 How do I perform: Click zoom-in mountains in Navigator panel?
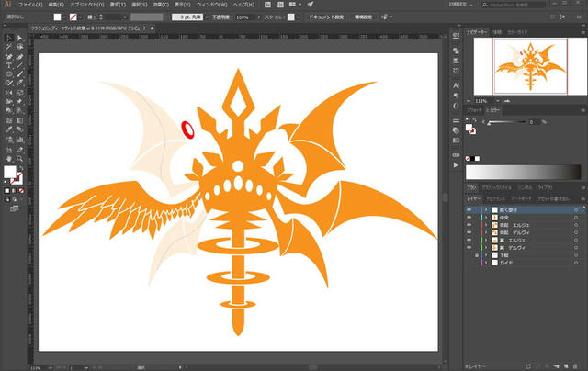coord(507,101)
